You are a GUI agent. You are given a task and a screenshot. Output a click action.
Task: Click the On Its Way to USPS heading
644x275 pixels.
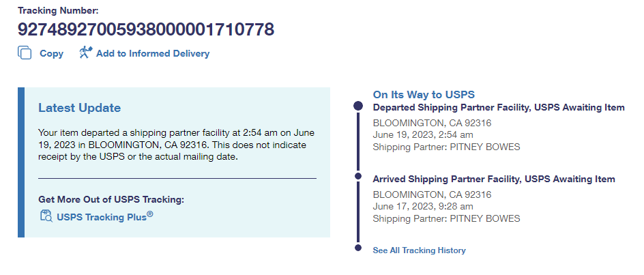tap(423, 94)
